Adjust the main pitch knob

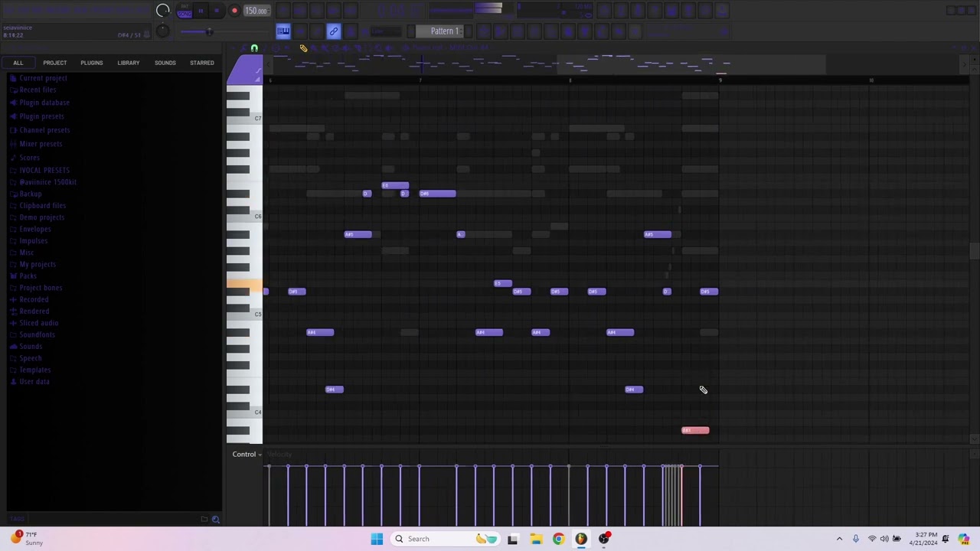pos(162,31)
